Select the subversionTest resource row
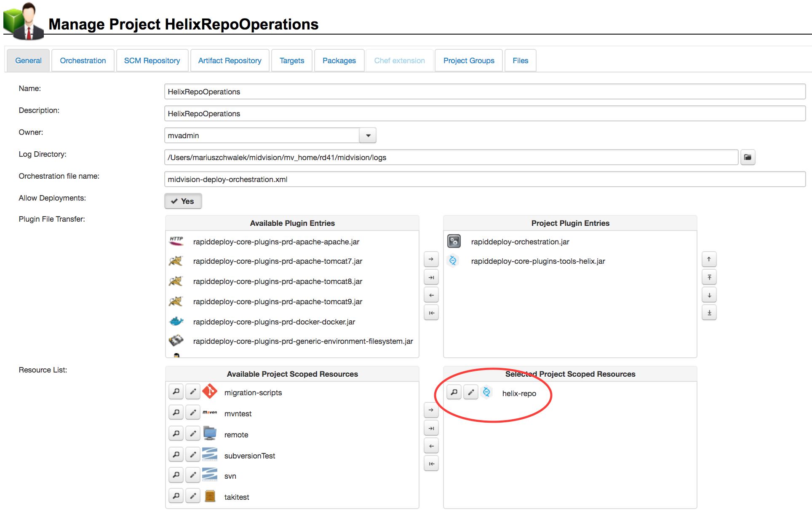Screen dimensions: 812x520 click(x=292, y=456)
